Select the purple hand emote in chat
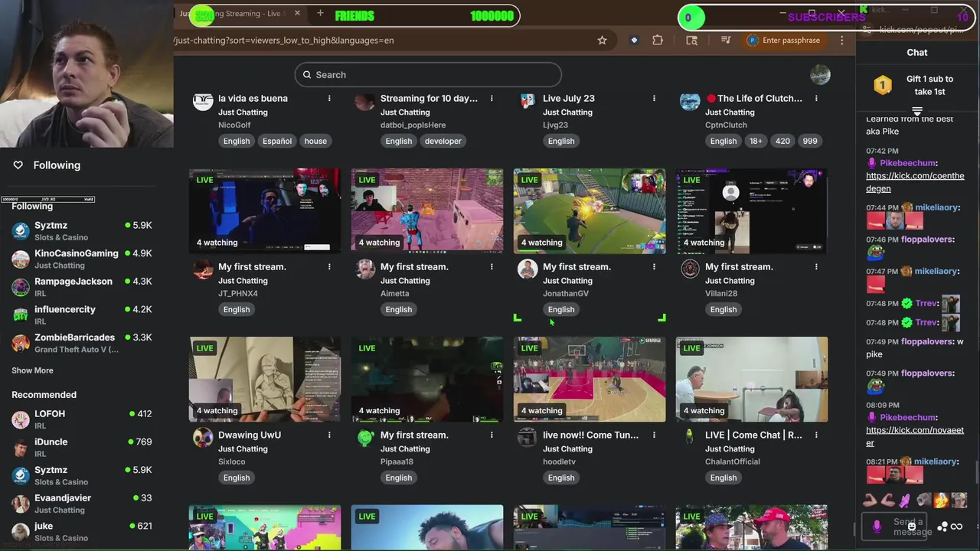The image size is (980, 551). [906, 500]
